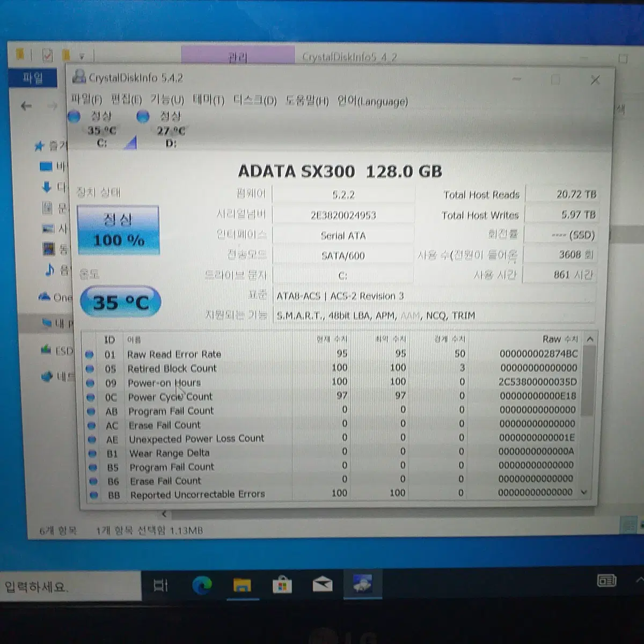Click the 100 % health status button
This screenshot has width=644, height=644.
(x=118, y=230)
